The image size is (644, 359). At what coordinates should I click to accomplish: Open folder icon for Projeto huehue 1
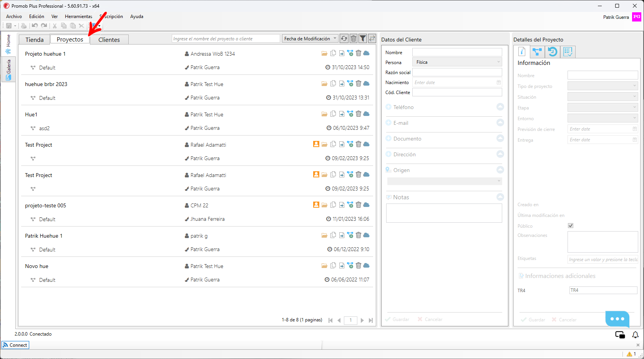[x=324, y=53]
